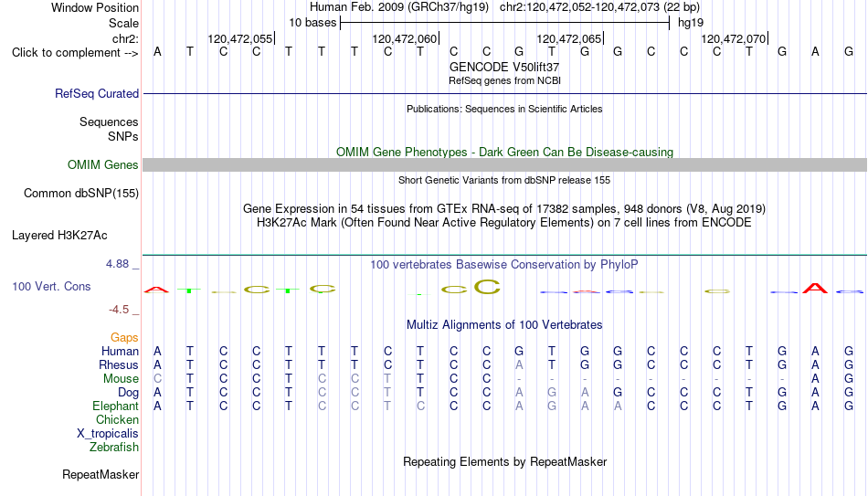The width and height of the screenshot is (868, 496).
Task: Click the '10 bases' scale bar label
Action: pos(312,23)
